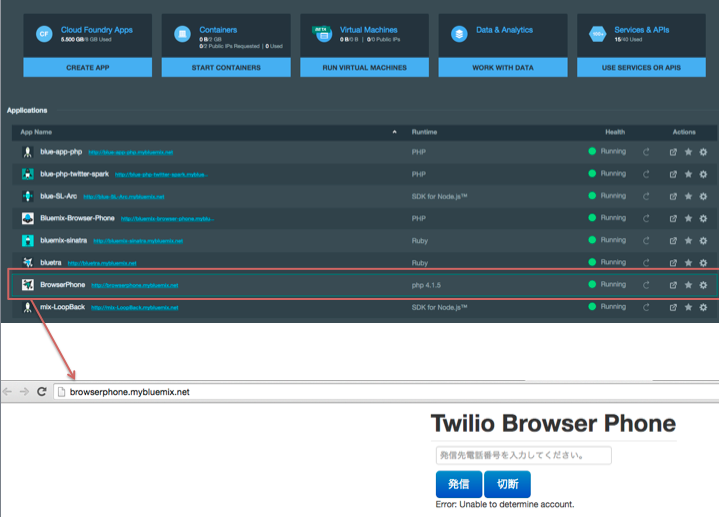Image resolution: width=719 pixels, height=517 pixels.
Task: Click the bluemix-sinatra app icon
Action: (x=28, y=240)
